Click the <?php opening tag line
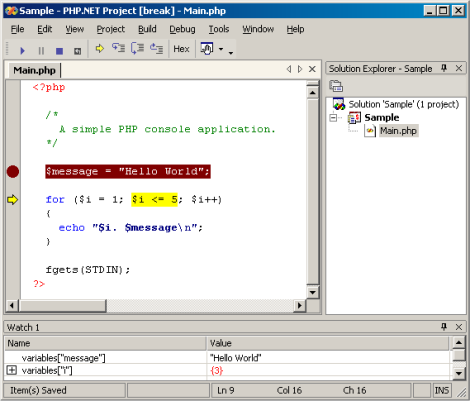The height and width of the screenshot is (401, 470). coord(49,88)
